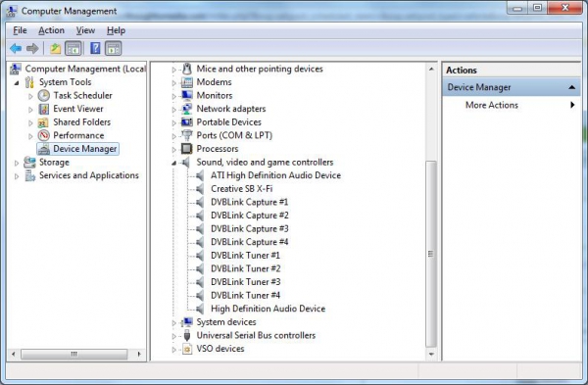
Task: Select ATI High Definition Audio Device
Action: coord(275,175)
